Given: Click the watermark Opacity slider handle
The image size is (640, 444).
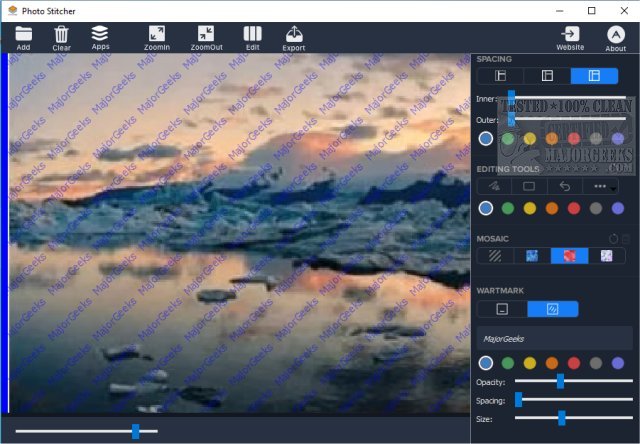Looking at the screenshot, I should click(x=560, y=381).
